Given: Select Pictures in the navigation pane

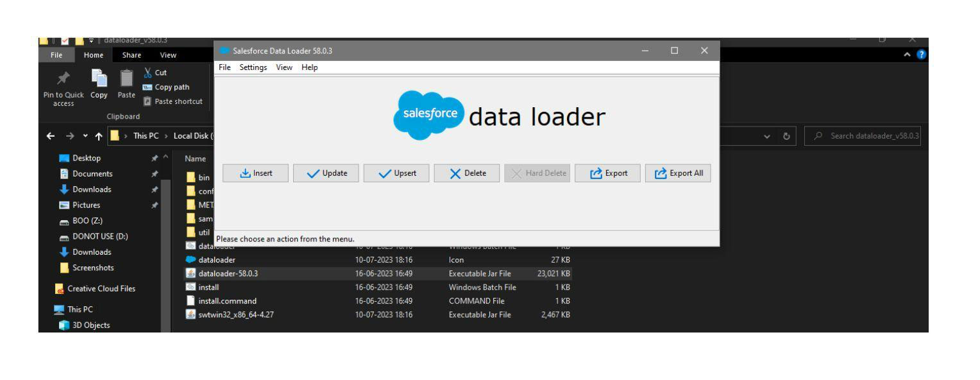Looking at the screenshot, I should [87, 205].
